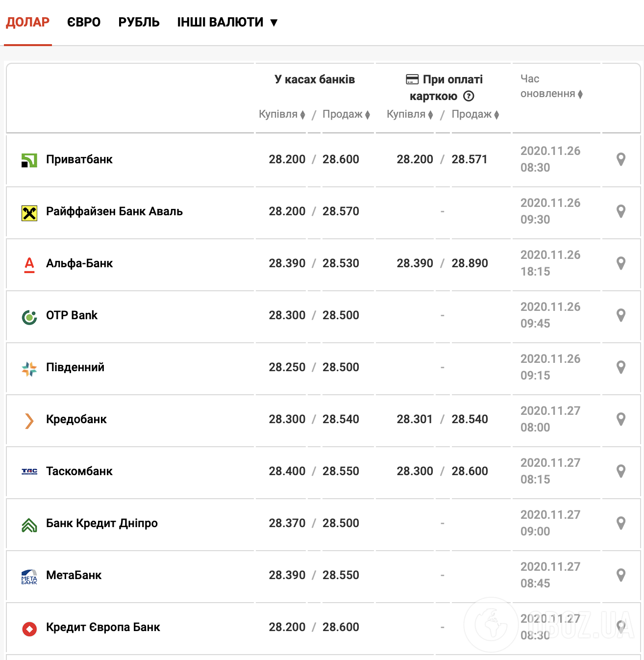The width and height of the screenshot is (644, 660).
Task: Open Банк Кредит Дніпро location pin
Action: [x=620, y=523]
